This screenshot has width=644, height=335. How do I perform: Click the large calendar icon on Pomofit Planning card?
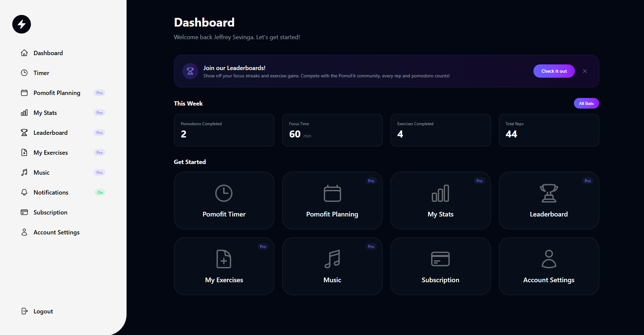click(332, 193)
